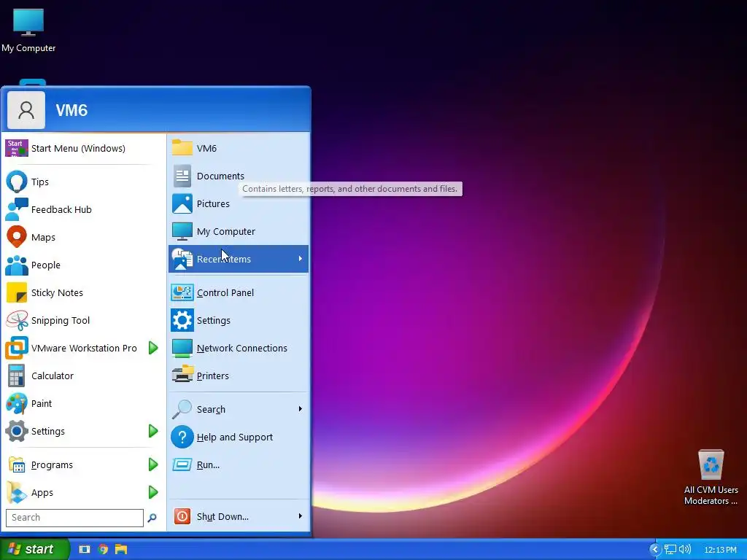
Task: Expand Shut Down options arrow
Action: point(300,516)
